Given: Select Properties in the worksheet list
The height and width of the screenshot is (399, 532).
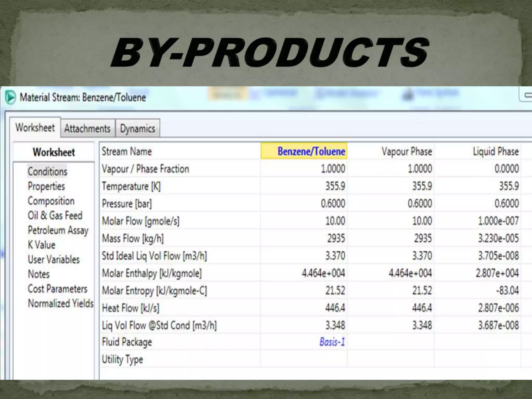Looking at the screenshot, I should [46, 186].
